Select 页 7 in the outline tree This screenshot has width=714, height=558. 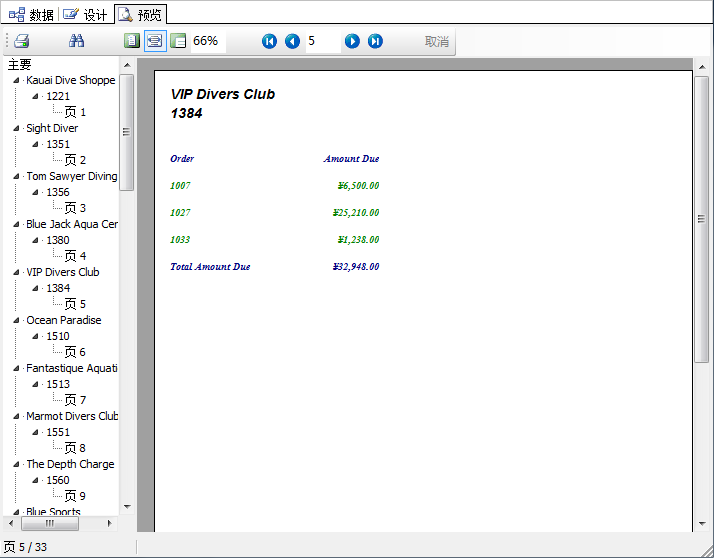75,400
